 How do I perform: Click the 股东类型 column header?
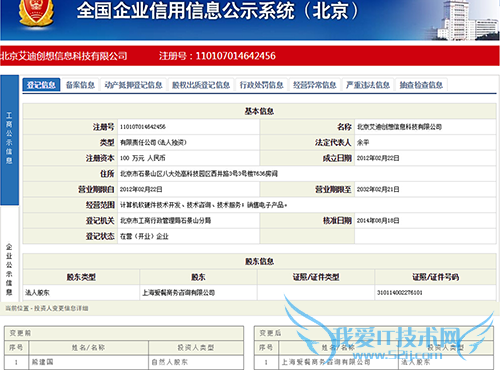pyautogui.click(x=81, y=277)
